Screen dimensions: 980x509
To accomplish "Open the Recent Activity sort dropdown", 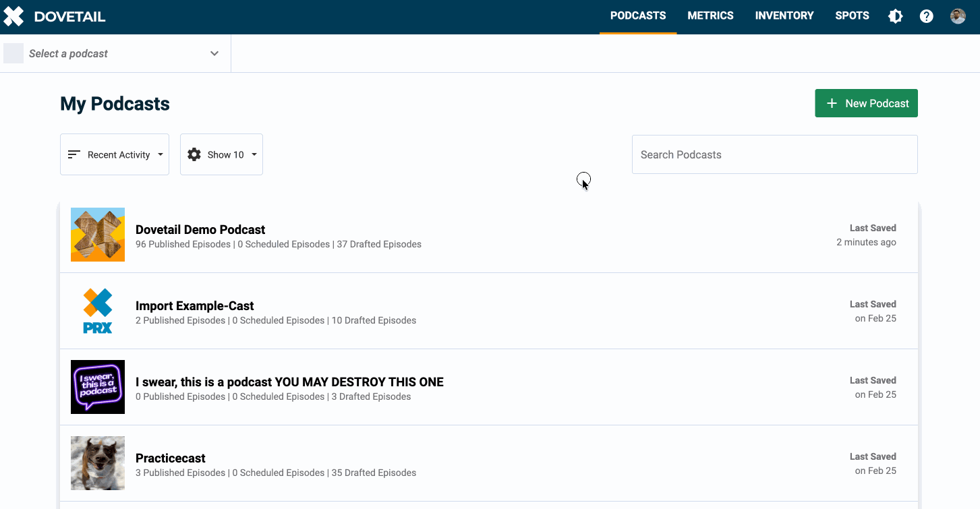I will [115, 154].
